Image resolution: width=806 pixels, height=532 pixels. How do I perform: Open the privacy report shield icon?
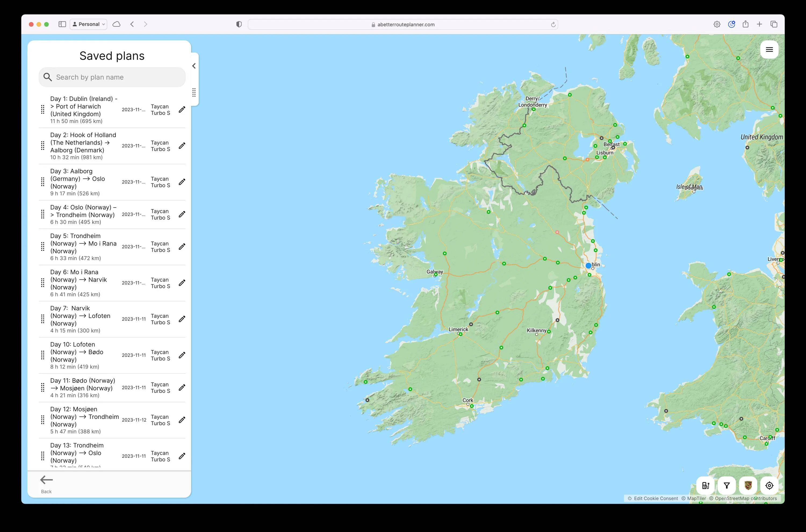[239, 24]
